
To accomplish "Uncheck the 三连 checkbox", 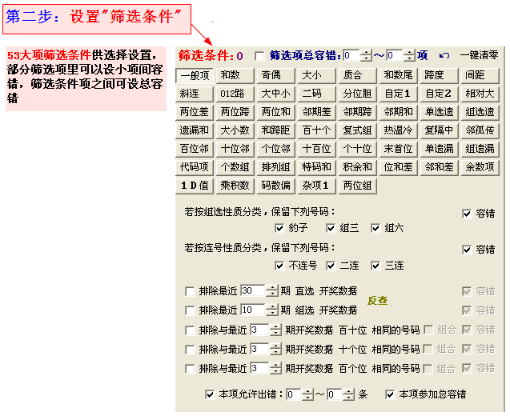I will click(375, 265).
